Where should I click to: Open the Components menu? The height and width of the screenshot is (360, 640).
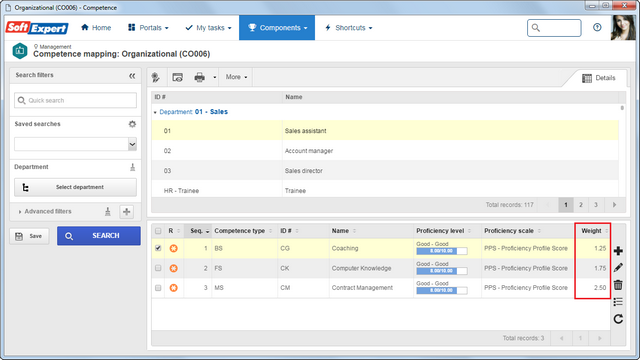pyautogui.click(x=277, y=28)
